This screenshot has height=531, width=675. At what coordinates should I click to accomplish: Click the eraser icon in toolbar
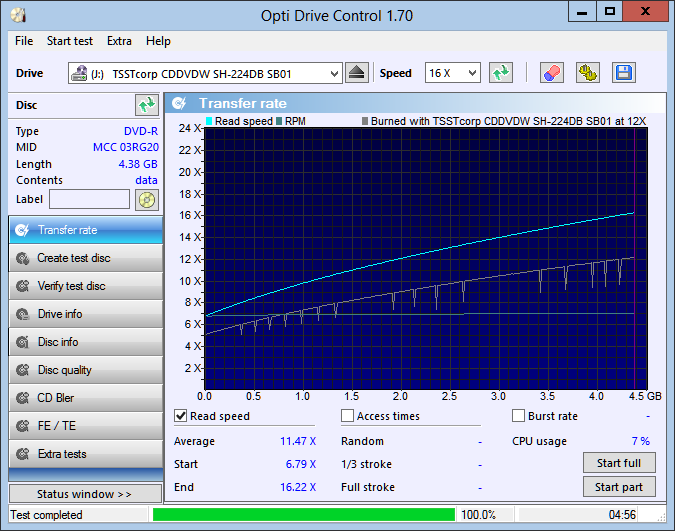[x=551, y=73]
